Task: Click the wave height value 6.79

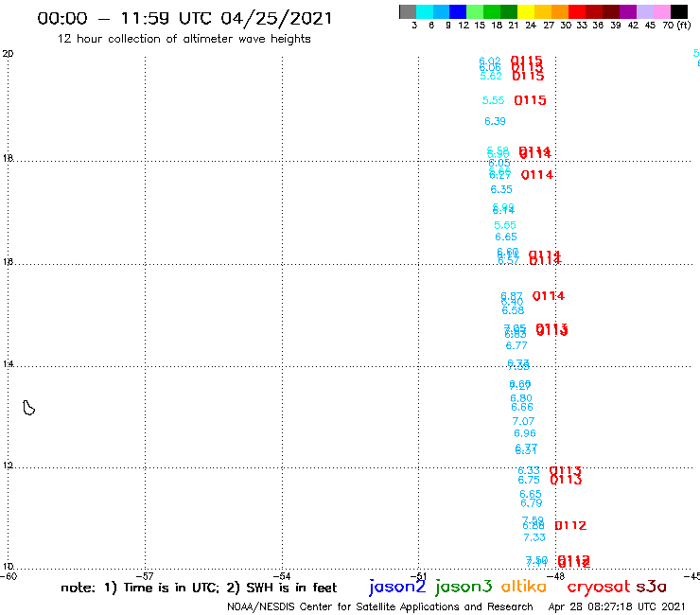Action: point(532,503)
